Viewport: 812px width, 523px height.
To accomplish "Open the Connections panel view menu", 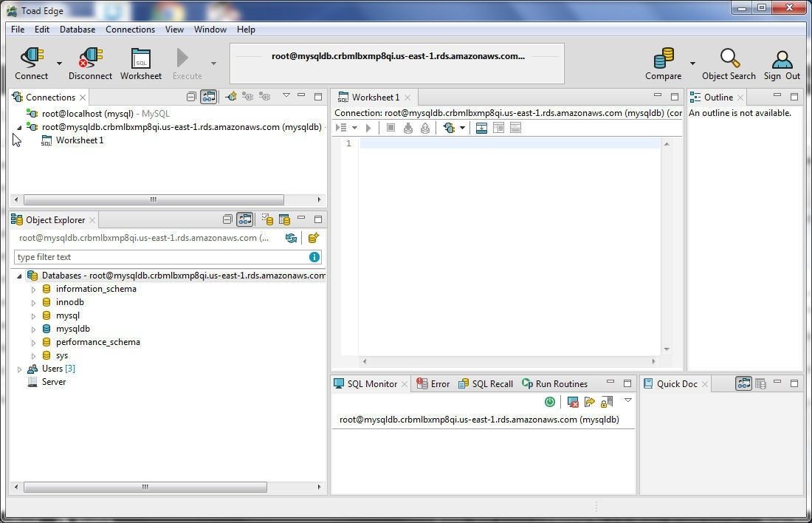I will [x=286, y=95].
